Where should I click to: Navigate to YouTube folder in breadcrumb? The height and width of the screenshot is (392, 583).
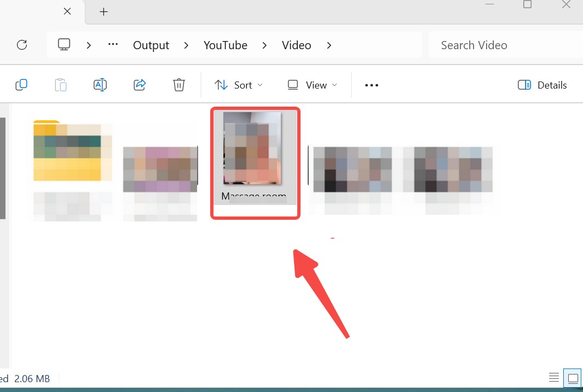click(226, 45)
